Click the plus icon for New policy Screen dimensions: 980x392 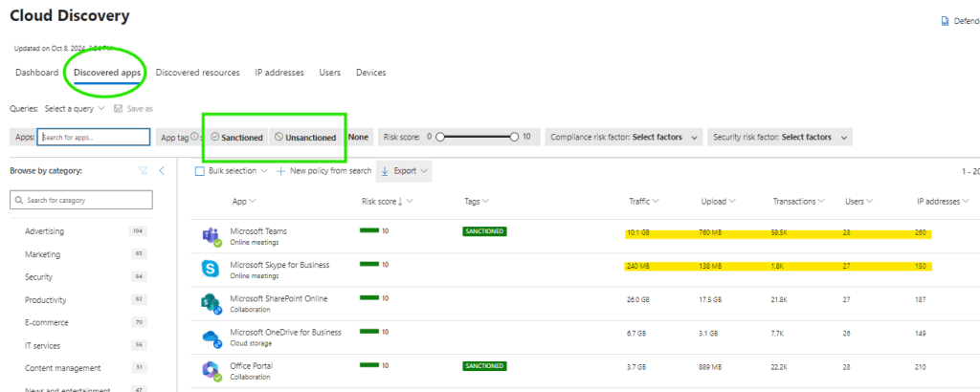pyautogui.click(x=281, y=171)
